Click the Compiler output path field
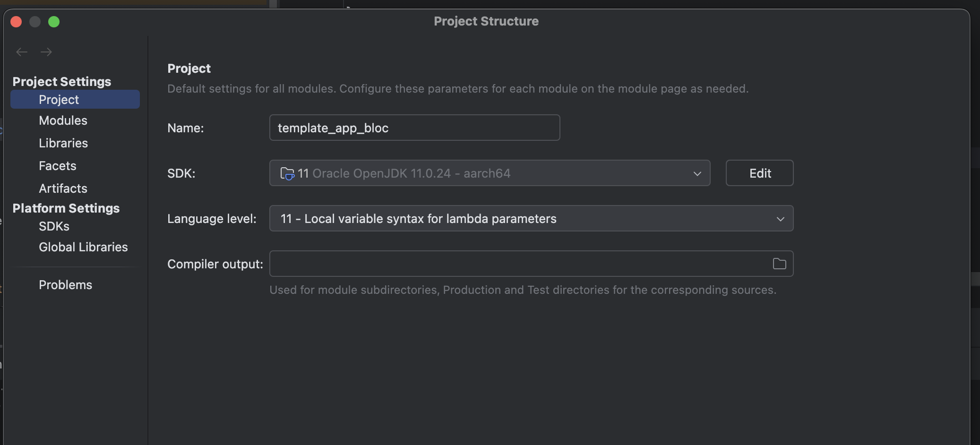This screenshot has width=980, height=445. pyautogui.click(x=520, y=264)
